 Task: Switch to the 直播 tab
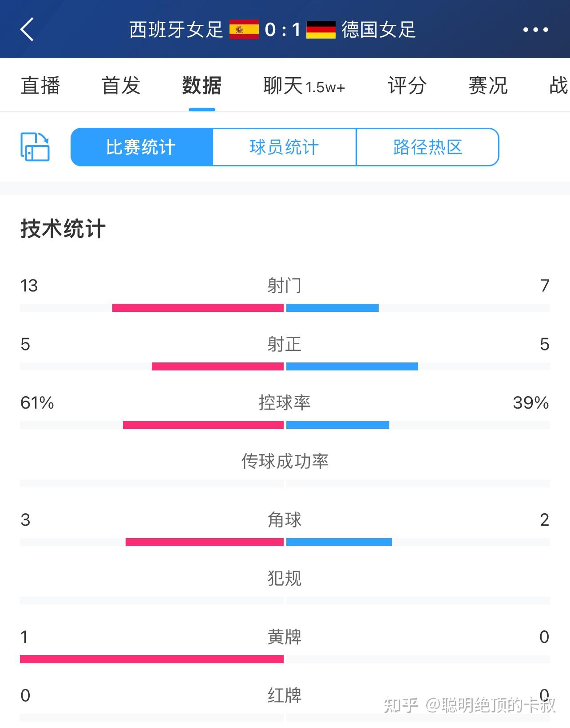[x=40, y=85]
